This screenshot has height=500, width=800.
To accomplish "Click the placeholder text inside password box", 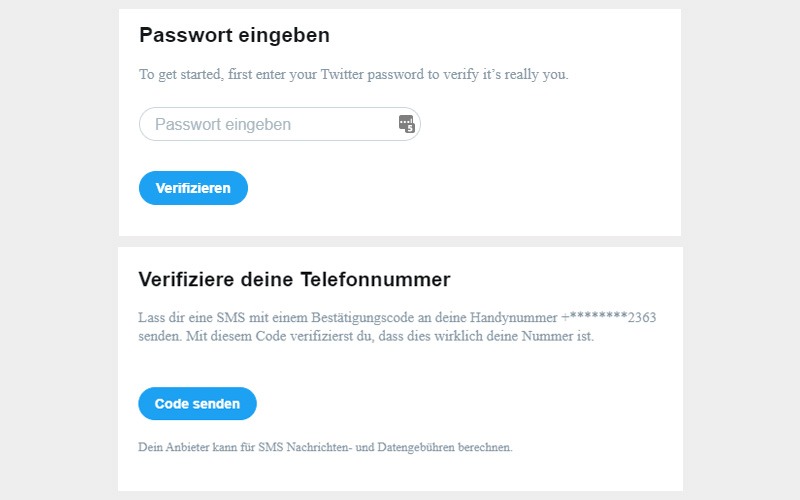I will 223,124.
